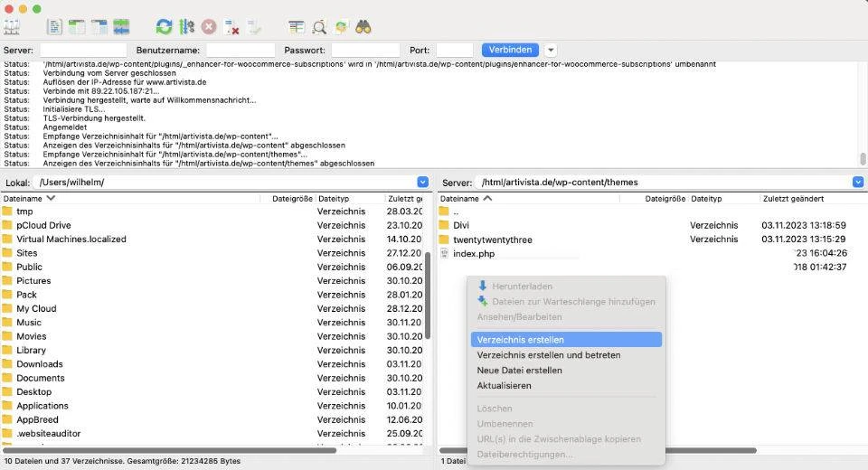
Task: Click the folder icon beside .websiteauditor
Action: pyautogui.click(x=7, y=433)
